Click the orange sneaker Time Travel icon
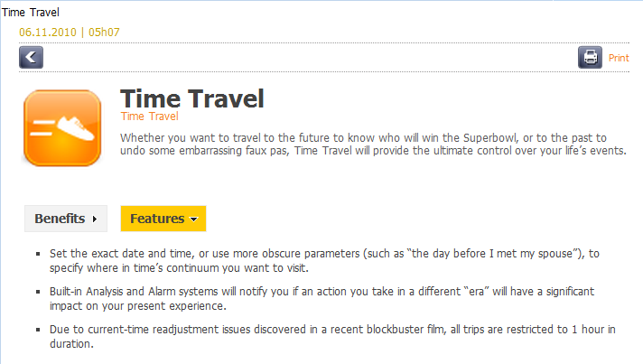 [x=62, y=128]
